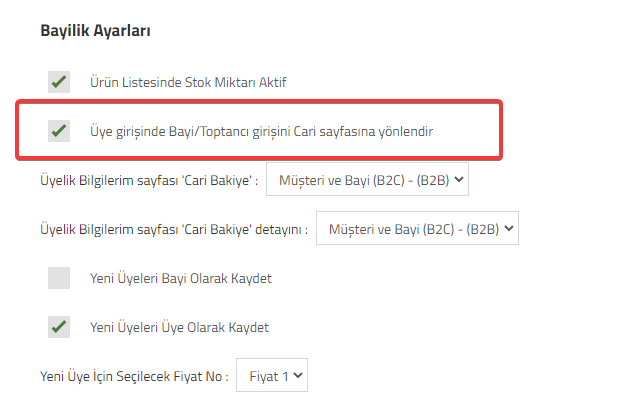This screenshot has width=630, height=402.
Task: Click first Üyelik Bilgilerim sayfası 'Cari Bakiye' label
Action: [149, 180]
